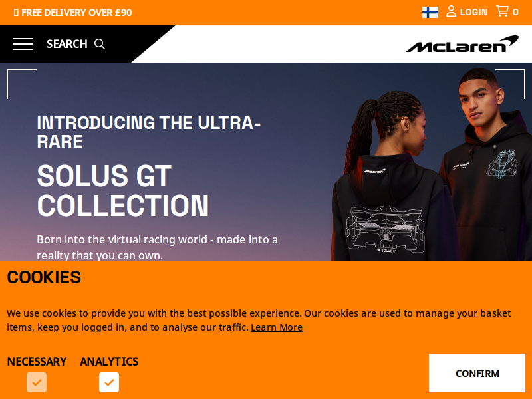Click the top-right hero frame corner bracket
The image size is (532, 399).
(510, 84)
